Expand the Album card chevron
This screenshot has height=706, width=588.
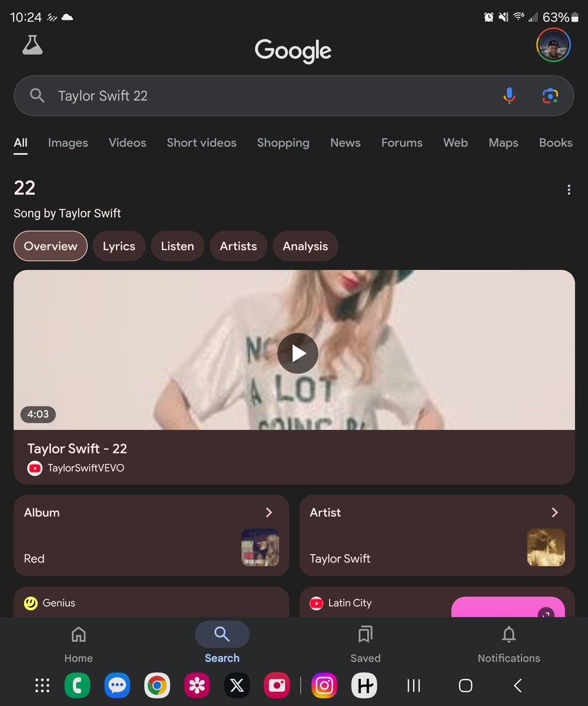[269, 512]
